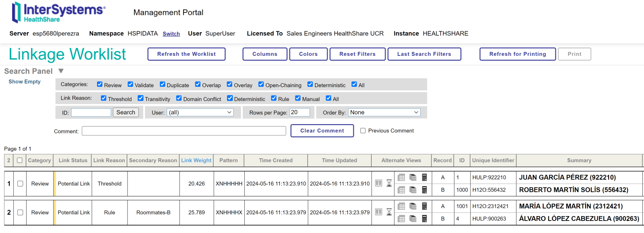This screenshot has height=233, width=644.
Task: Open the Colors settings button
Action: [308, 54]
